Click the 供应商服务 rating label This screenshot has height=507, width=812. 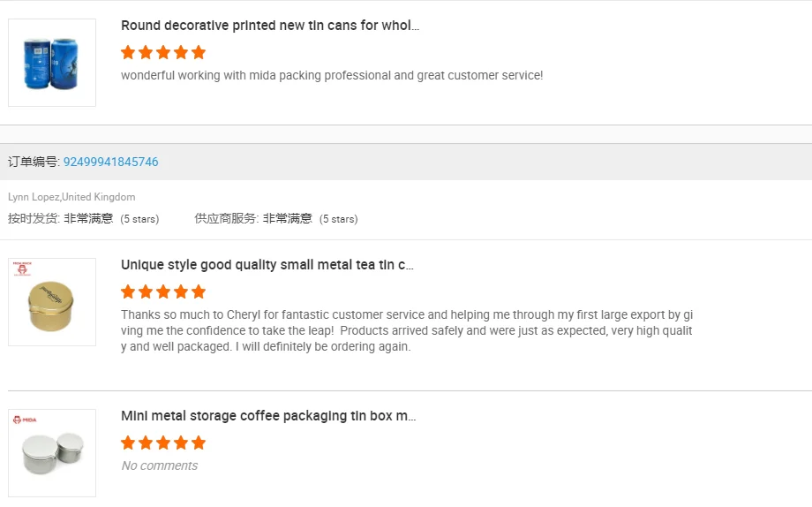(x=226, y=218)
